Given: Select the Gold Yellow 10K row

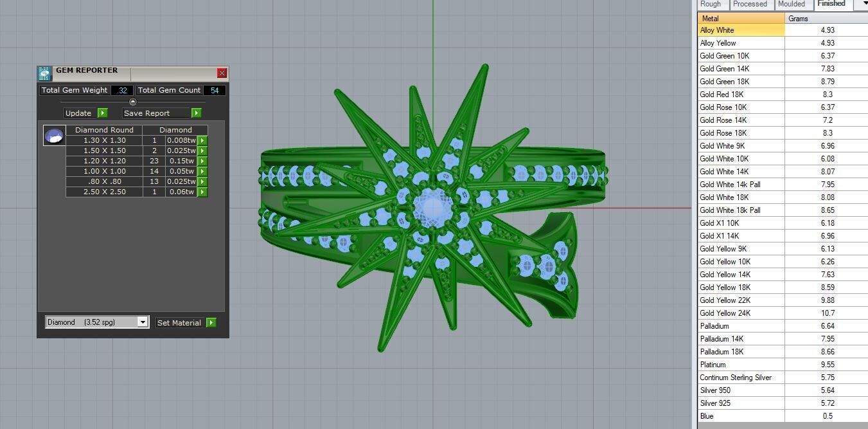Looking at the screenshot, I should point(783,262).
